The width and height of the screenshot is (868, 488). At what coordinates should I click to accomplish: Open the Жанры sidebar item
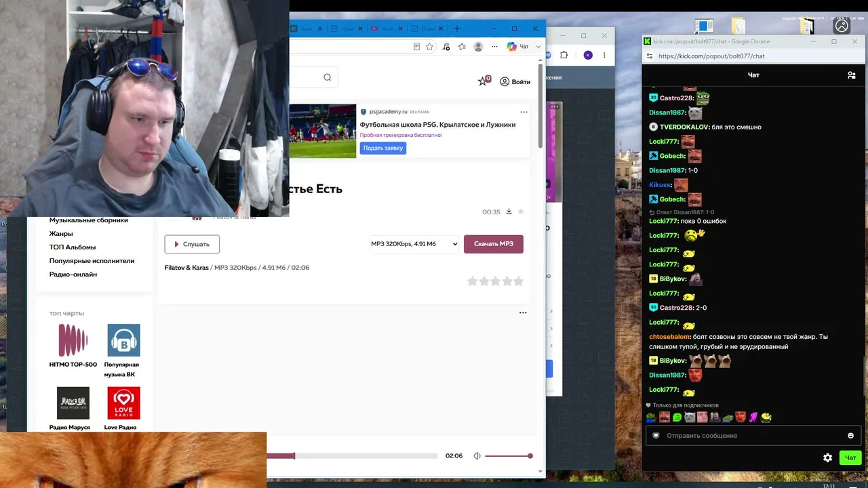coord(61,234)
